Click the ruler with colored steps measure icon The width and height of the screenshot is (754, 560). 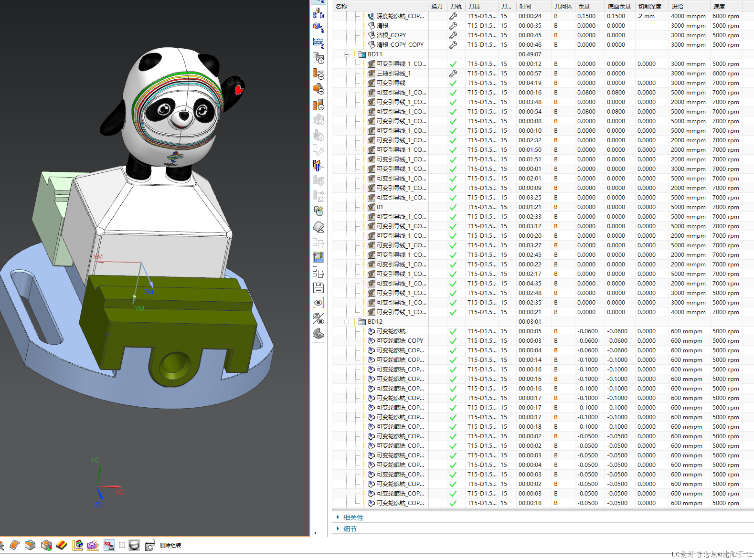tap(77, 545)
